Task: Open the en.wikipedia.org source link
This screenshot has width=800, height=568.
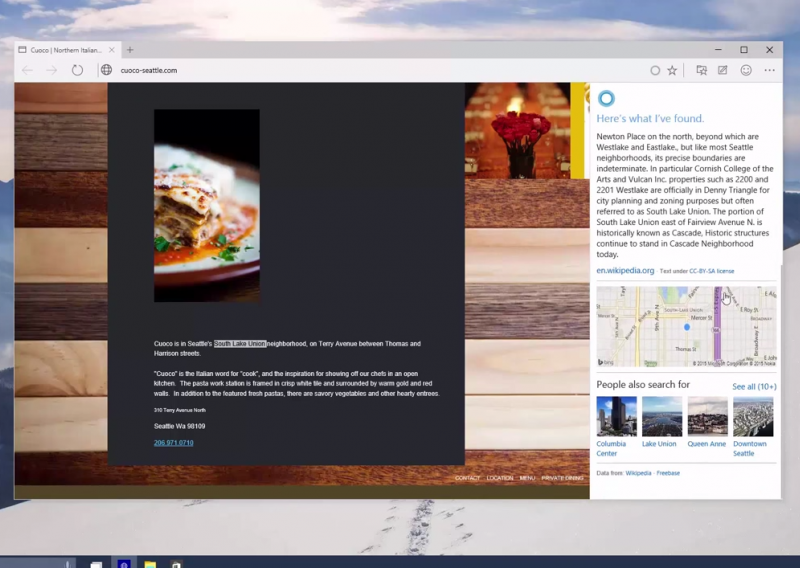Action: click(625, 270)
